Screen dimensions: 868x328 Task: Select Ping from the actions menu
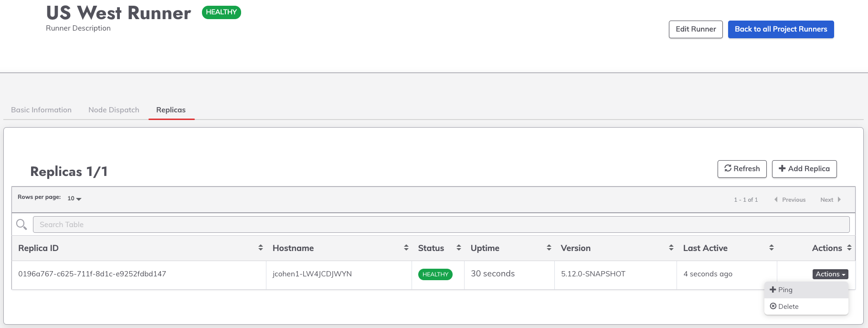(x=785, y=290)
